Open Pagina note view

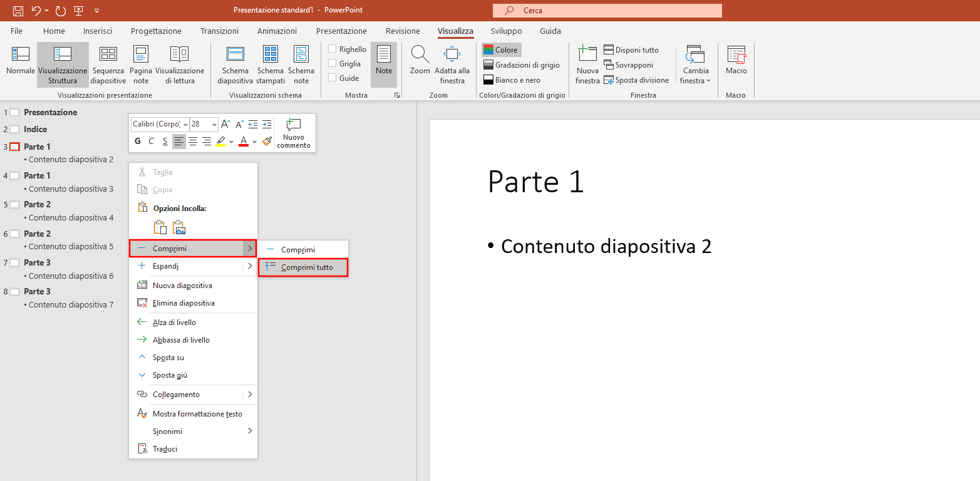141,65
